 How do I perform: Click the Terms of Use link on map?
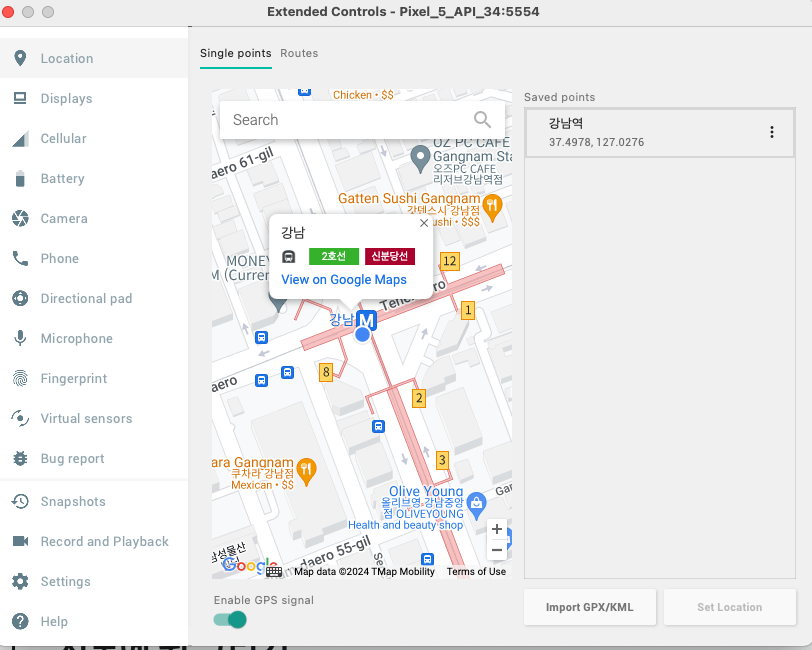click(x=476, y=572)
